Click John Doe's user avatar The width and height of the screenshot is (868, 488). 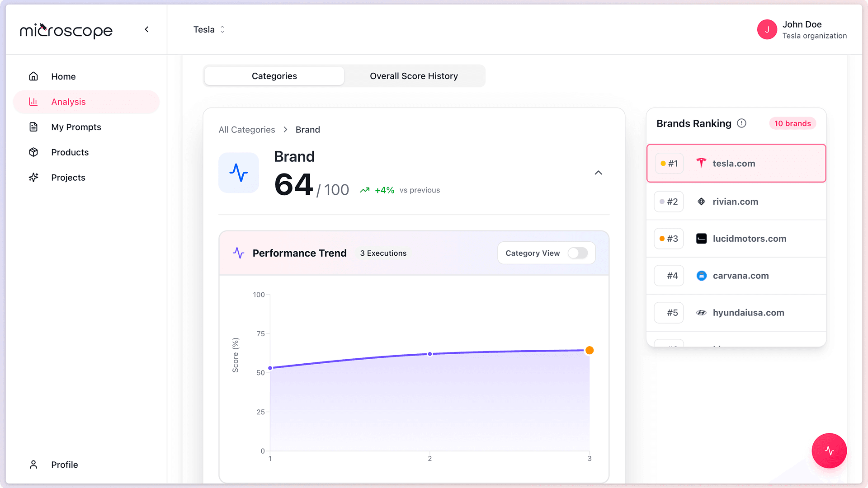click(767, 30)
